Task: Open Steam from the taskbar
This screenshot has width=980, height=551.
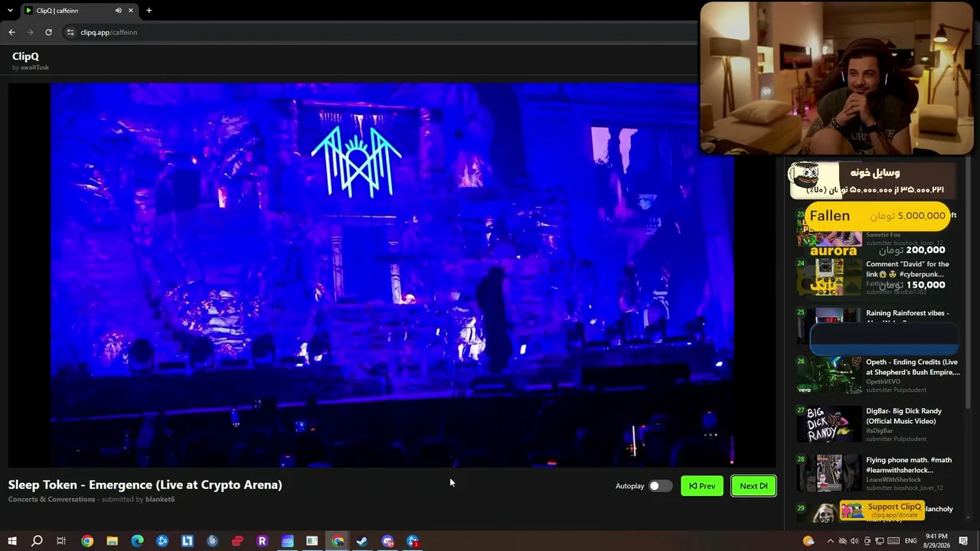Action: point(362,541)
